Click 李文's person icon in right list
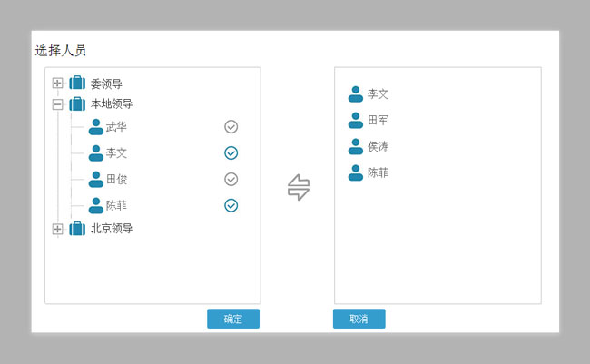Viewport: 590px width, 364px height. 356,93
